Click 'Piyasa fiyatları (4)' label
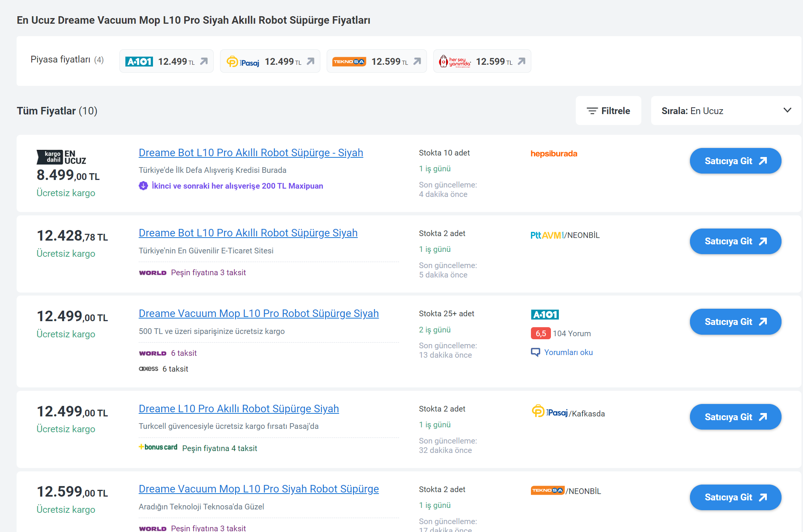Screen dimensions: 803x532 [x=67, y=59]
